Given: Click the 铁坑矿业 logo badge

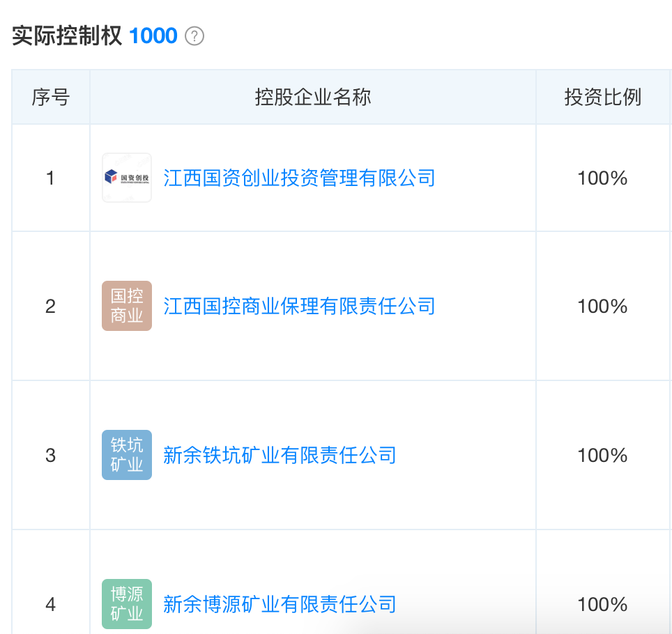Looking at the screenshot, I should click(127, 455).
